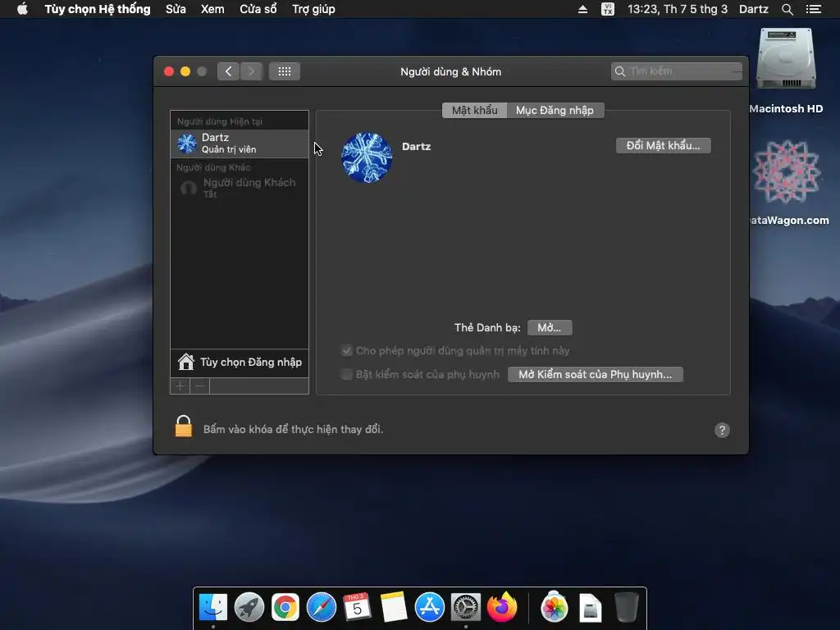
Task: Open Launchpad rocket in the Dock
Action: [x=249, y=608]
